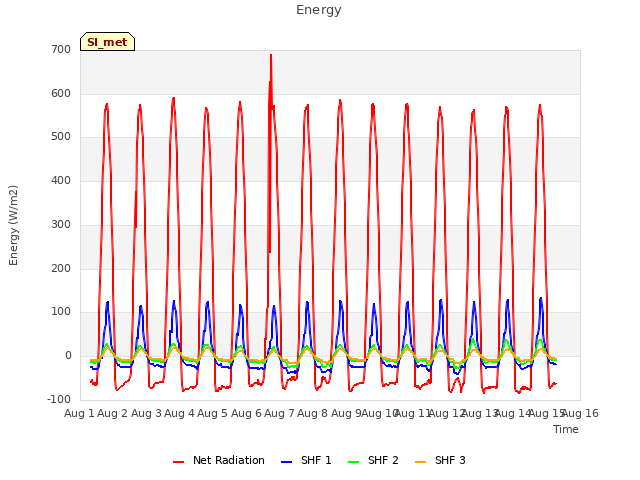Viewport: 640px width, 480px height.
Task: Click the -100 y-axis tick label
Action: pos(59,399)
